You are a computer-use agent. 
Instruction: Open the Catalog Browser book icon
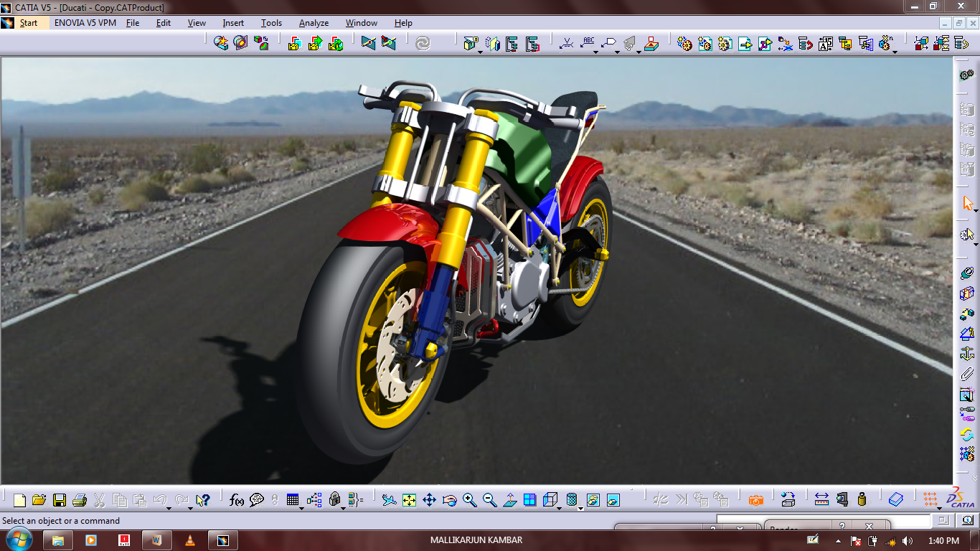896,500
